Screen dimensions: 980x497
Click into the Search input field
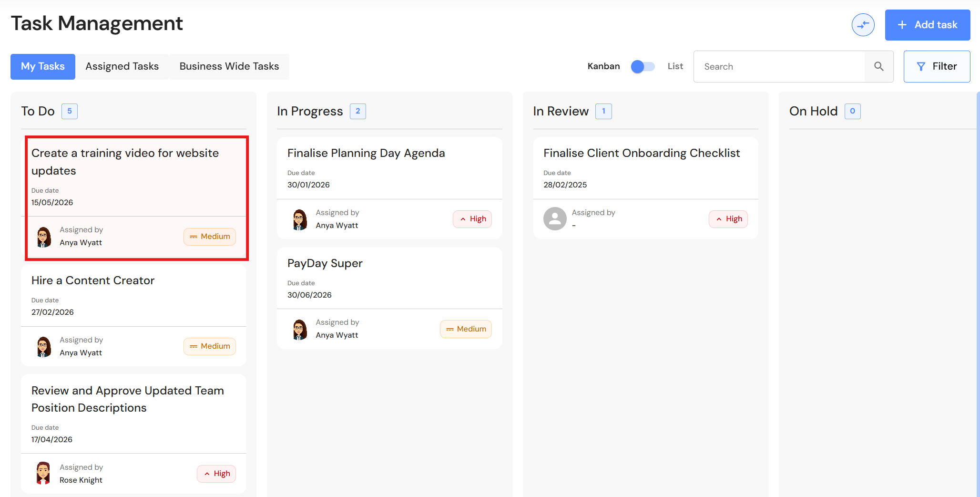779,66
